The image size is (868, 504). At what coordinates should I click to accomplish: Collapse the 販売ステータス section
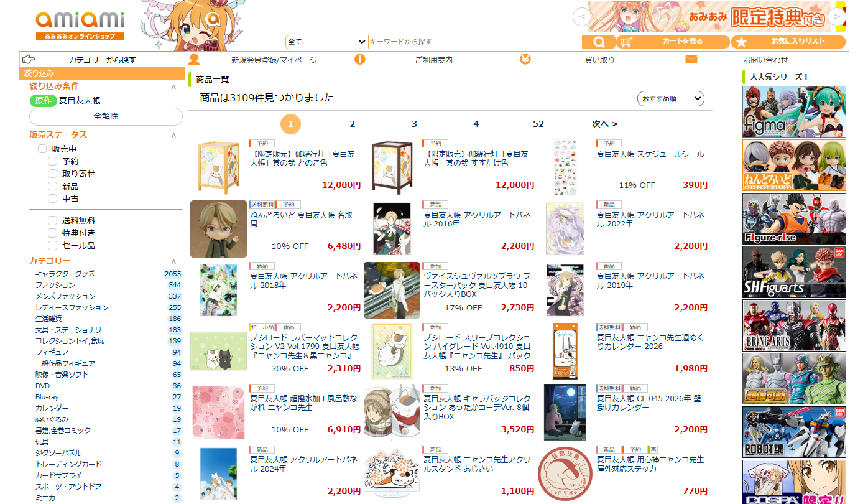[173, 135]
